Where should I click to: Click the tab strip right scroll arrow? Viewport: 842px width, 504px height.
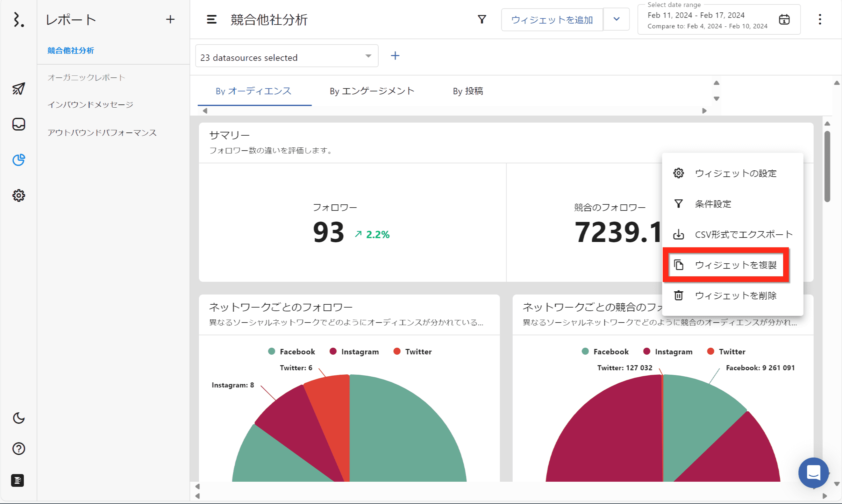[704, 111]
